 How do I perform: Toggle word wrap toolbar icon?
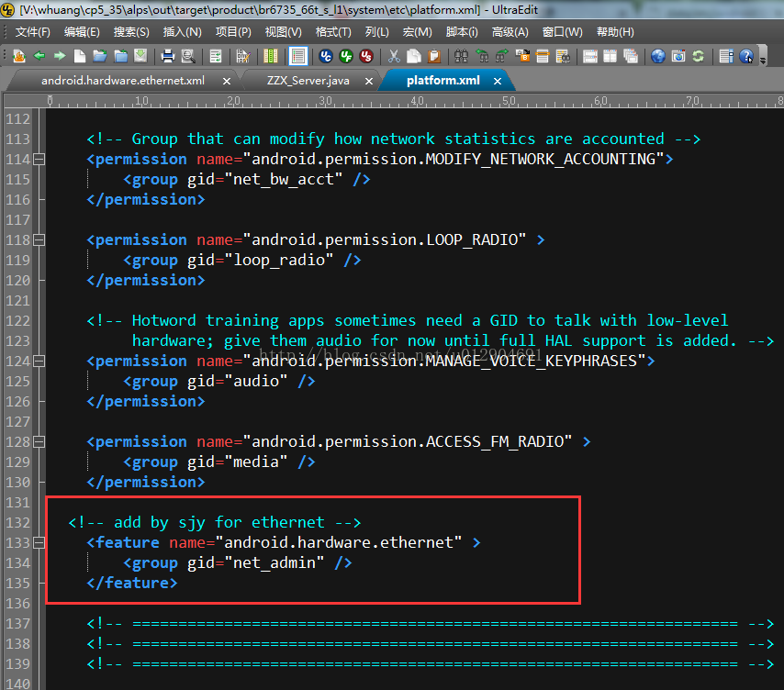(x=216, y=56)
